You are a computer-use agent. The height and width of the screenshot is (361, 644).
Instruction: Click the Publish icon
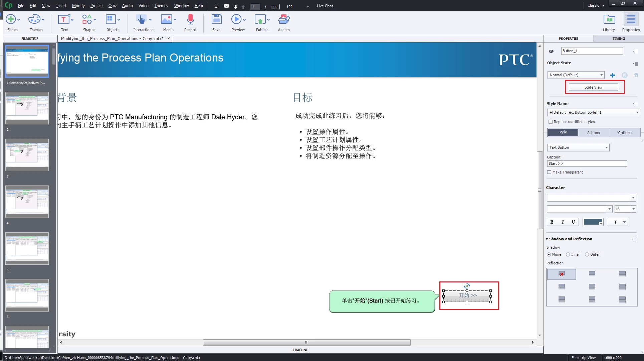pos(260,20)
